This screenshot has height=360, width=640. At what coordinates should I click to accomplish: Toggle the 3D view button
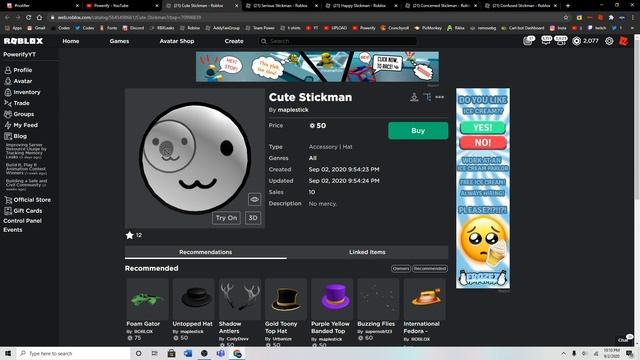[x=253, y=218]
